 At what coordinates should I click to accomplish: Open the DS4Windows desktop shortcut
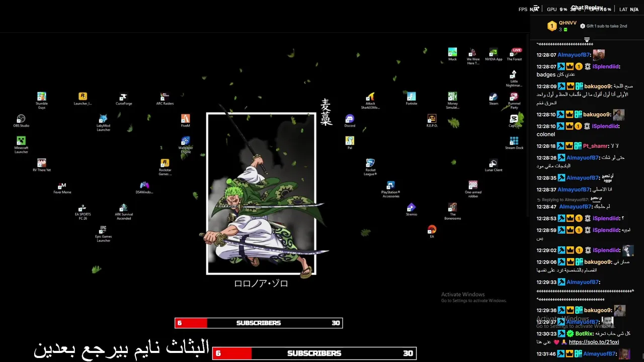click(144, 188)
